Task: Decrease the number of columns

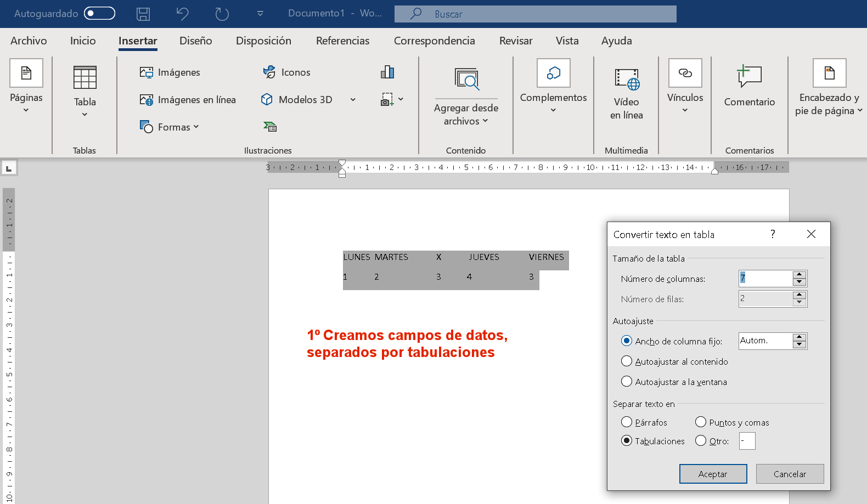Action: click(x=800, y=282)
